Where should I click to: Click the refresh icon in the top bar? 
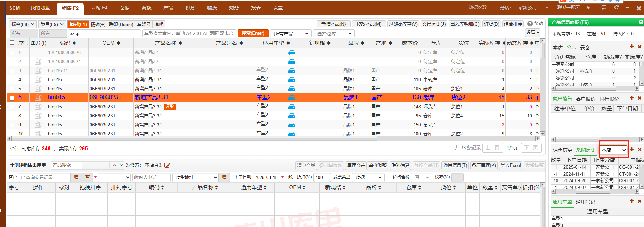pos(616,7)
